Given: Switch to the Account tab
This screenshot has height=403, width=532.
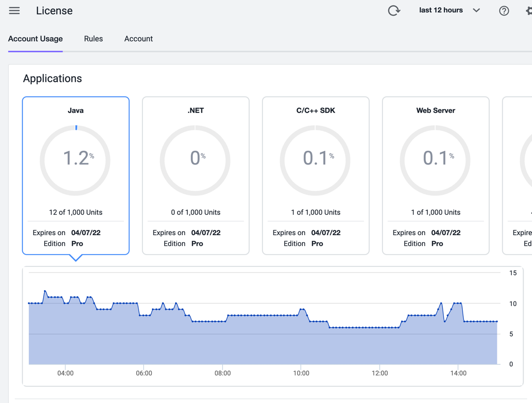Looking at the screenshot, I should point(139,38).
